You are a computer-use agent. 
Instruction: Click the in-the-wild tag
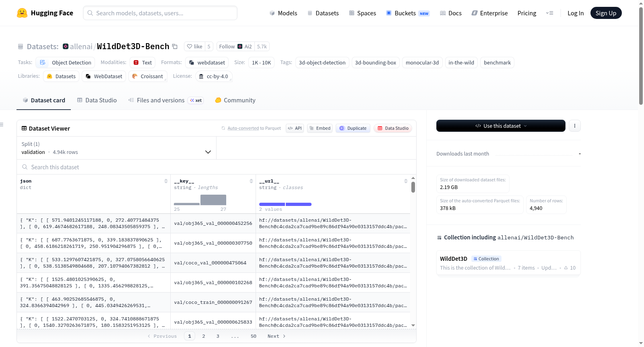pos(461,62)
